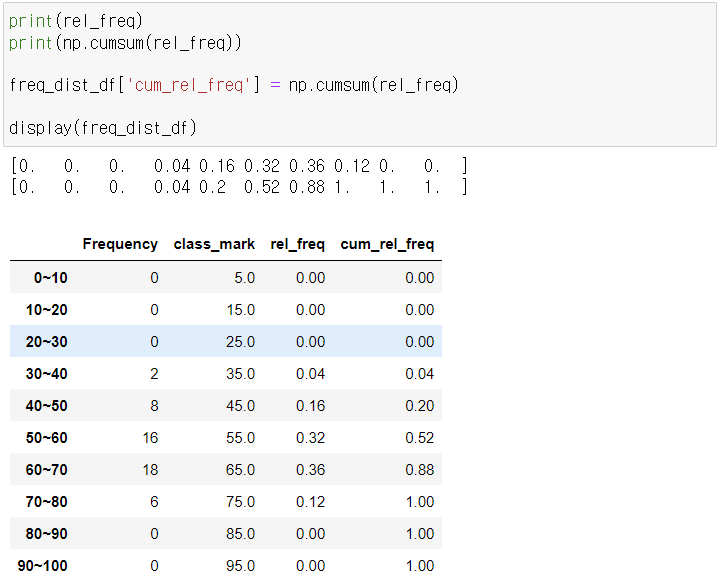The image size is (719, 582).
Task: Click class_mark value 65.0
Action: (241, 470)
